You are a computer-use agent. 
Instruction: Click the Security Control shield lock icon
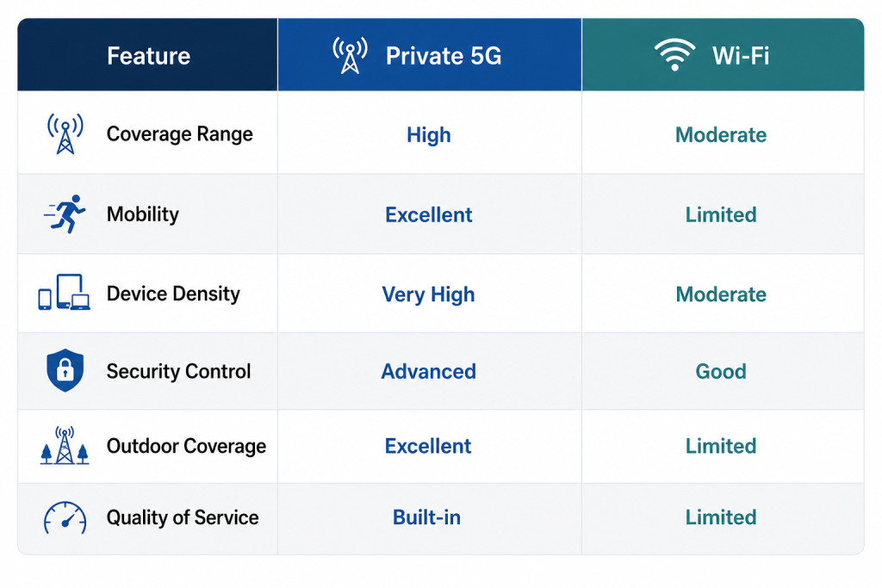coord(65,370)
